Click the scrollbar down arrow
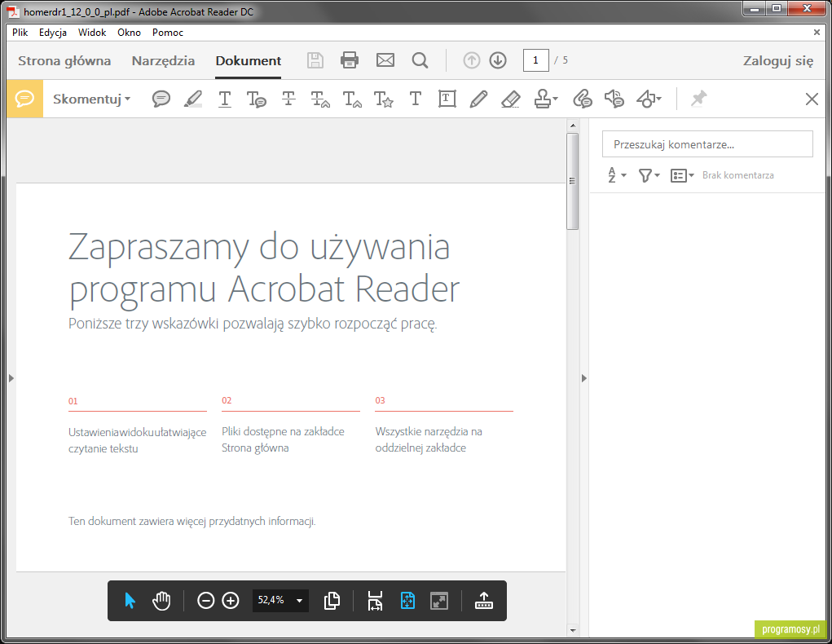Screen dimensions: 832x644 point(573,630)
